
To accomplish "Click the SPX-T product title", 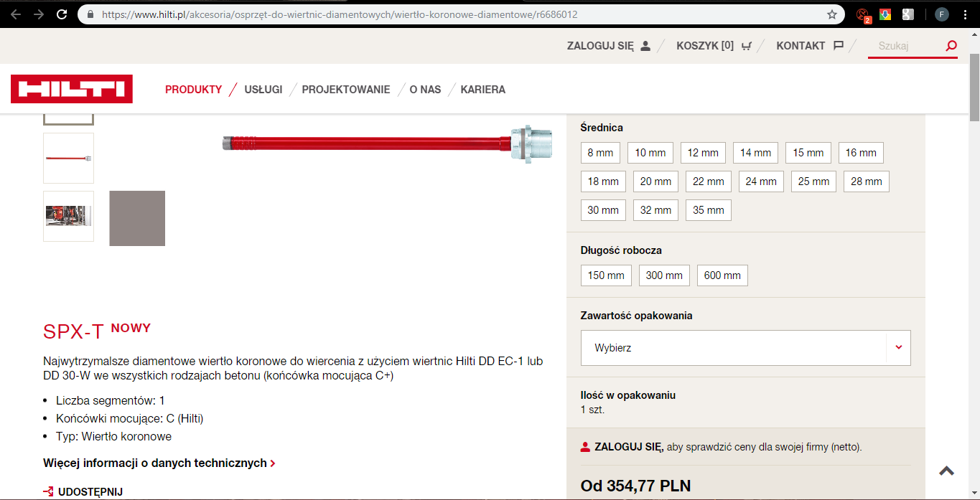I will pos(74,331).
